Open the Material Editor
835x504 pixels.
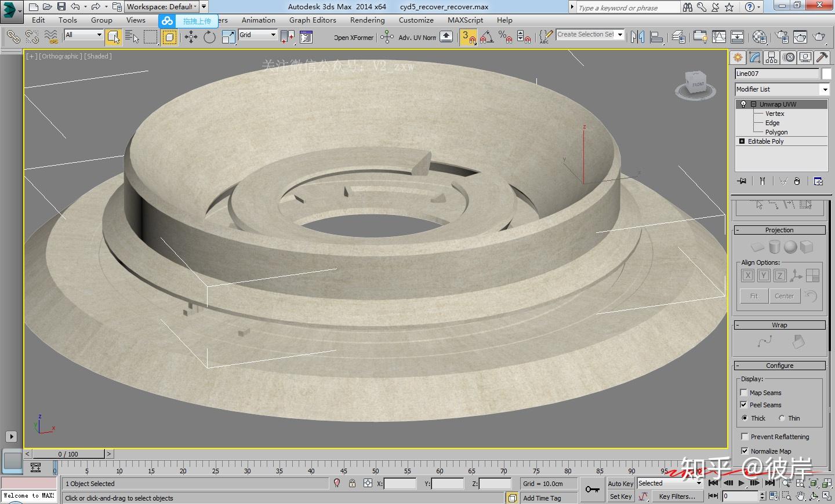[759, 37]
